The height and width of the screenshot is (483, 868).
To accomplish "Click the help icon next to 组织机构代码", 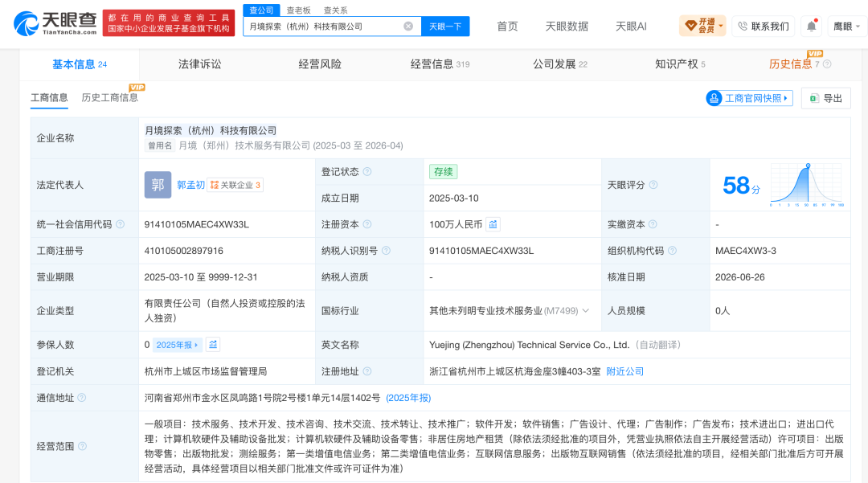I will pyautogui.click(x=672, y=251).
